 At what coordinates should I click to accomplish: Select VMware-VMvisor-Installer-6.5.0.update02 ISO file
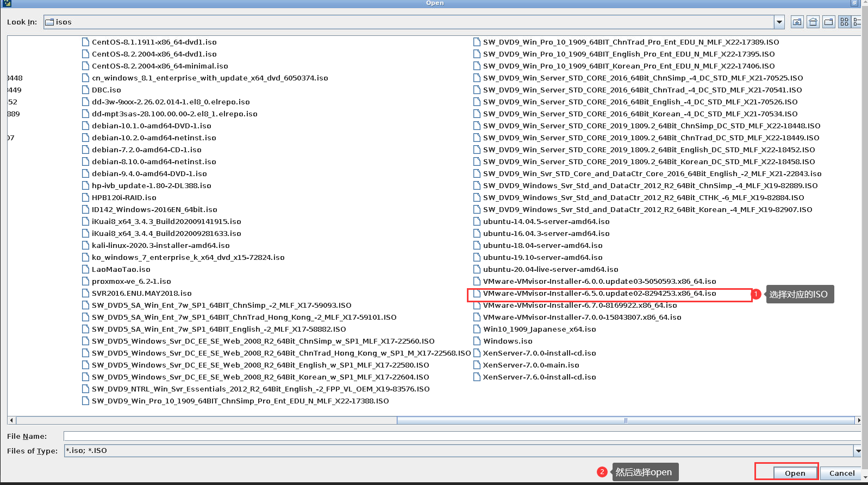coord(599,294)
